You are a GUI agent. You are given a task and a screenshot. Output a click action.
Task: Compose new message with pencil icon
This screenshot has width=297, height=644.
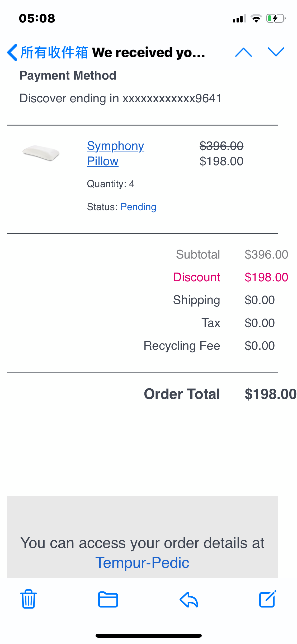[x=268, y=599]
